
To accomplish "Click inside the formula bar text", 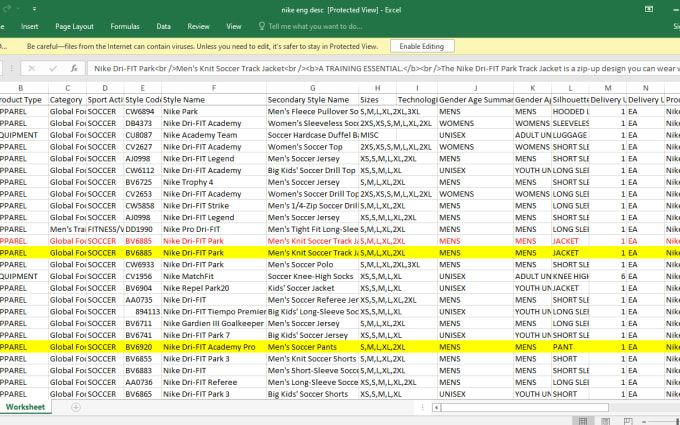I will coord(384,69).
